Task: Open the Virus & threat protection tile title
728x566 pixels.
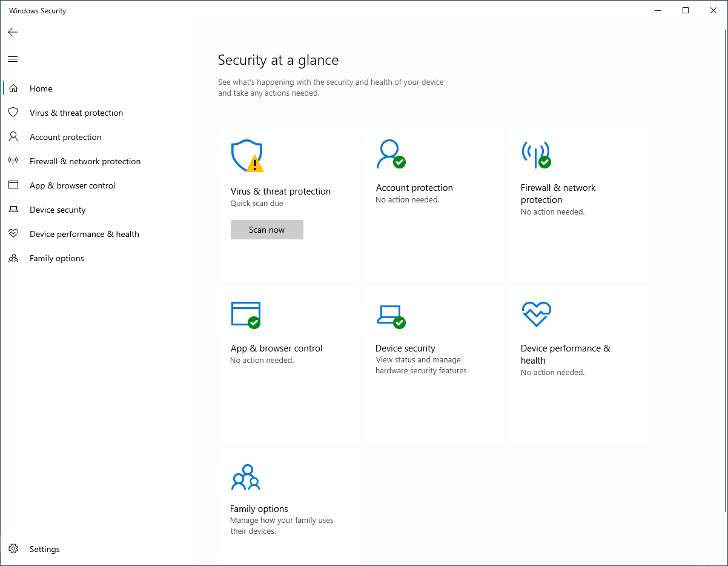Action: 281,191
